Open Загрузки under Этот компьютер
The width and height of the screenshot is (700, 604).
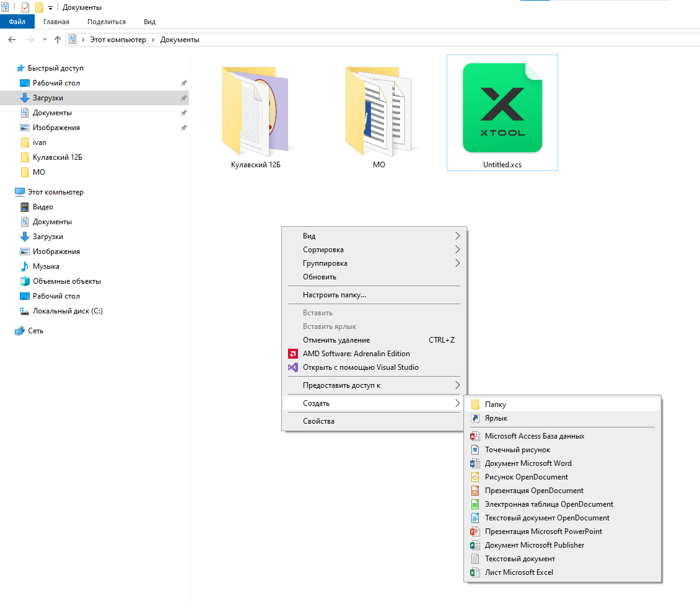click(x=47, y=237)
